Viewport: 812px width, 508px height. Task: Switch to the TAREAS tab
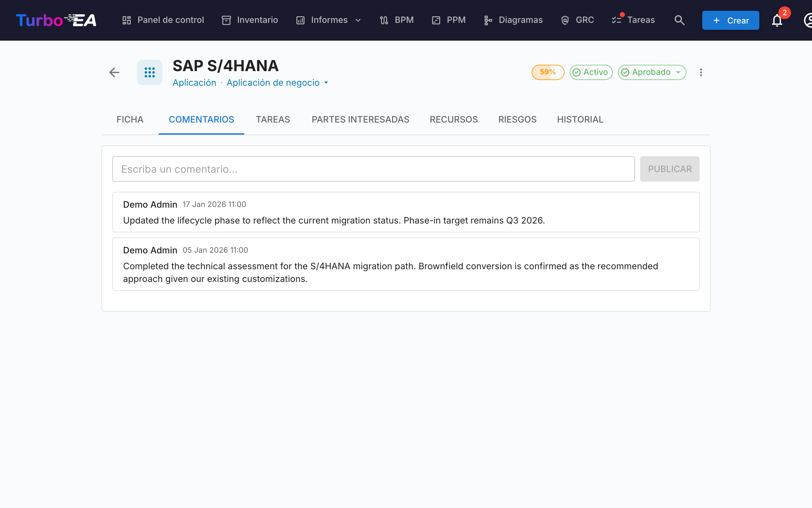pos(273,120)
